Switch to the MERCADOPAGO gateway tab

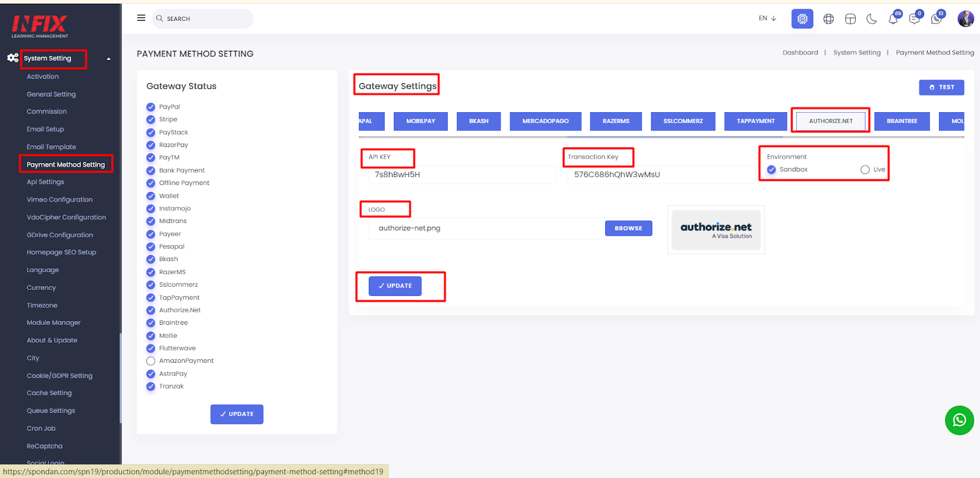tap(546, 121)
